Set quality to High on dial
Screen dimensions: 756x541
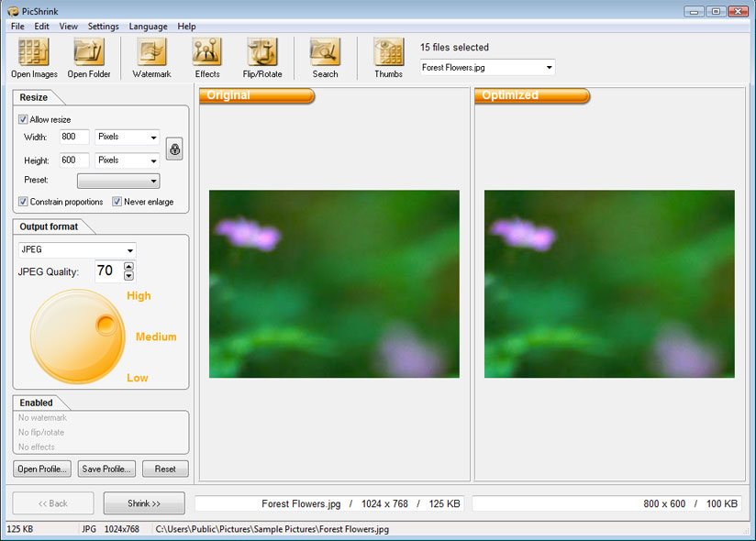point(139,296)
